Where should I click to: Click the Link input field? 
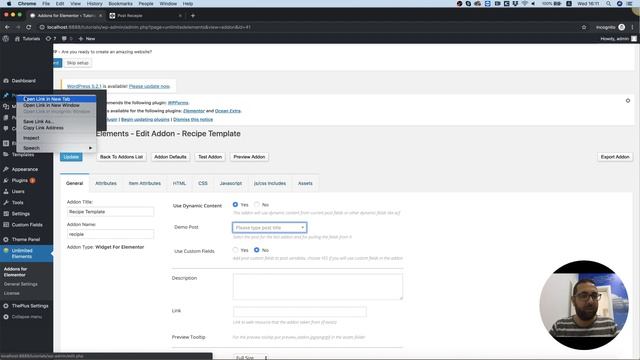pyautogui.click(x=300, y=312)
